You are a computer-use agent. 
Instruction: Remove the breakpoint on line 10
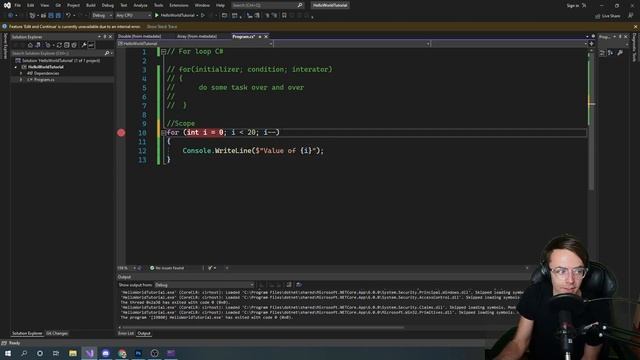[121, 133]
